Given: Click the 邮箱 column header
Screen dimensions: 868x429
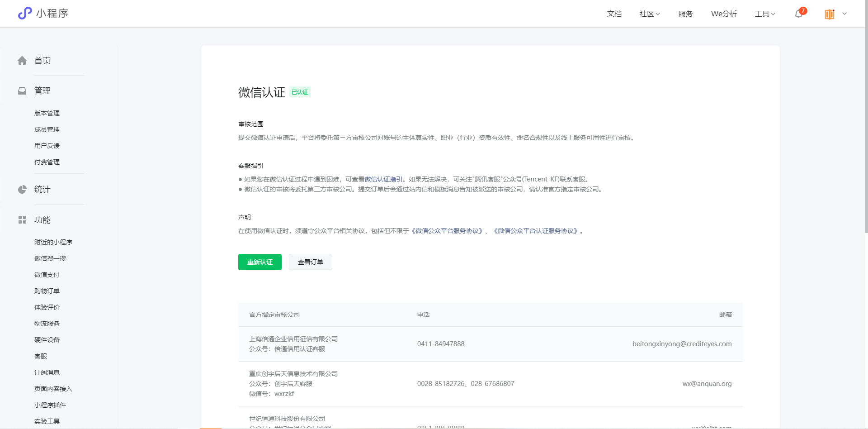Looking at the screenshot, I should tap(726, 315).
